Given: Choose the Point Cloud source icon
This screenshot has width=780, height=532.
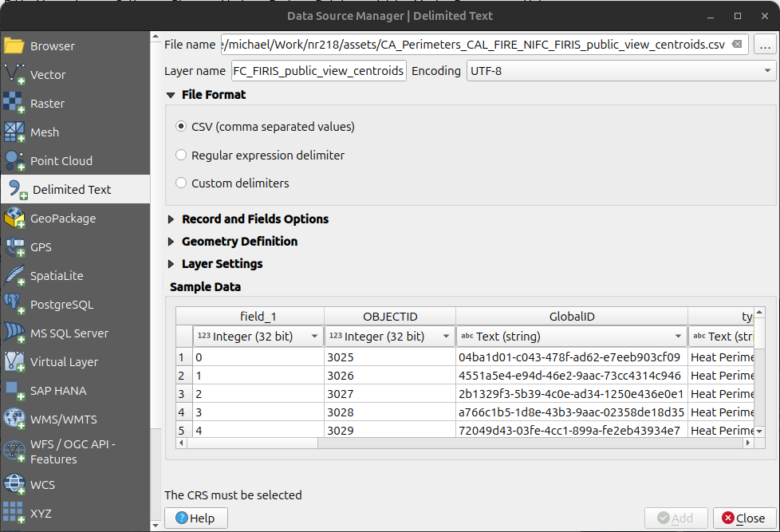Looking at the screenshot, I should (14, 160).
